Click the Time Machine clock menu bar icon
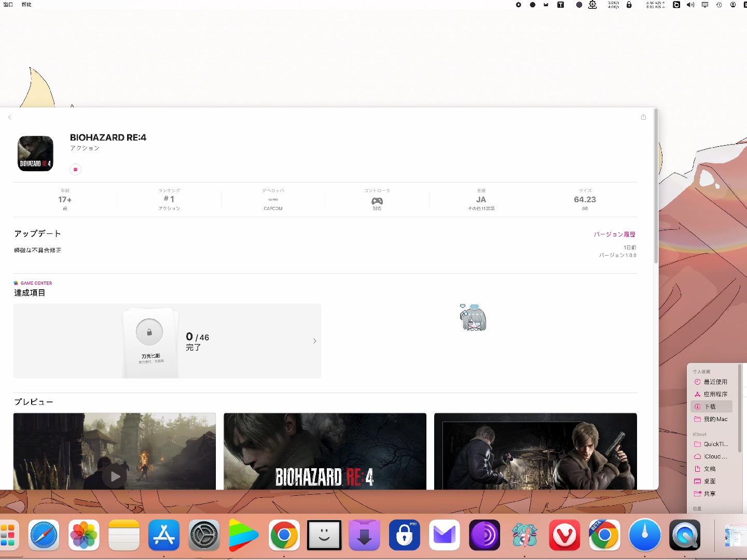The image size is (747, 560). click(719, 5)
